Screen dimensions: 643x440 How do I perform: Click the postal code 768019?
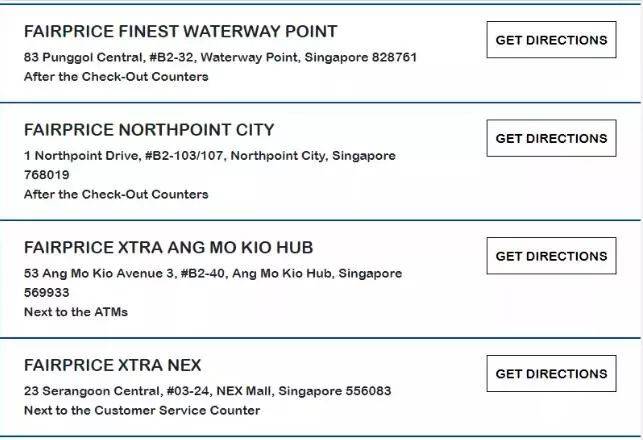click(x=47, y=175)
